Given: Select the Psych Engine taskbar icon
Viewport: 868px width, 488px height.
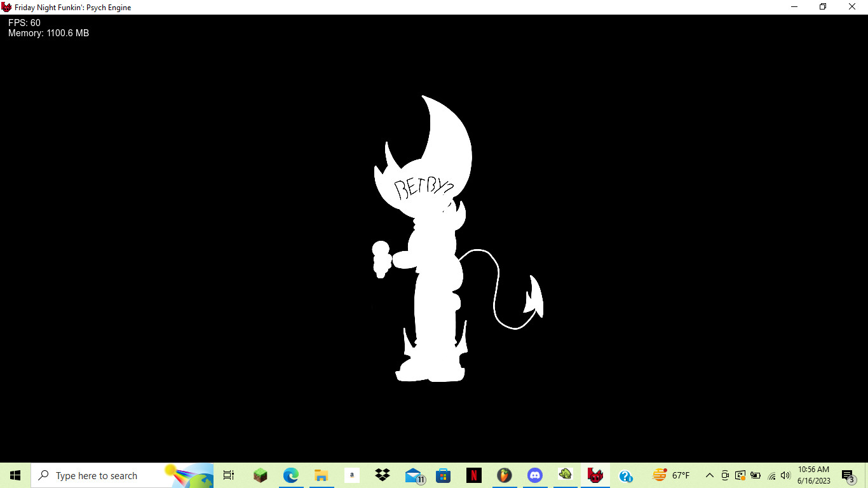Looking at the screenshot, I should (595, 475).
